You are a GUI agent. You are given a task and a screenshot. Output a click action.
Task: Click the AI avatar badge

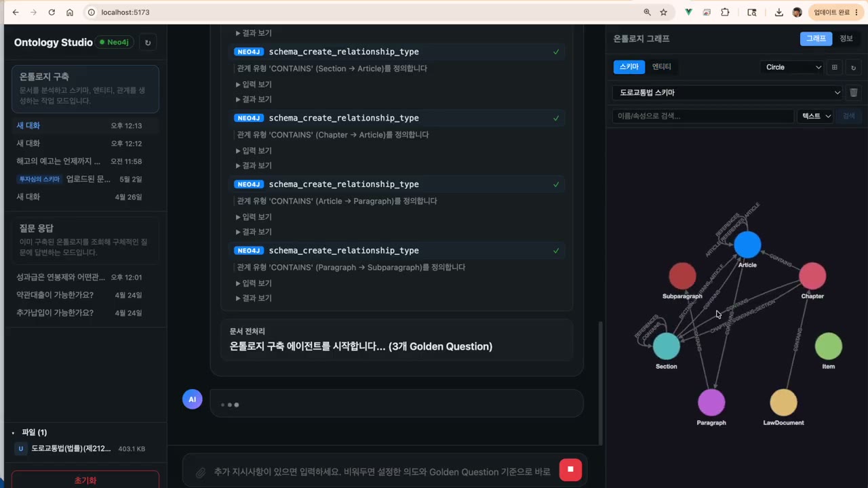coord(192,399)
